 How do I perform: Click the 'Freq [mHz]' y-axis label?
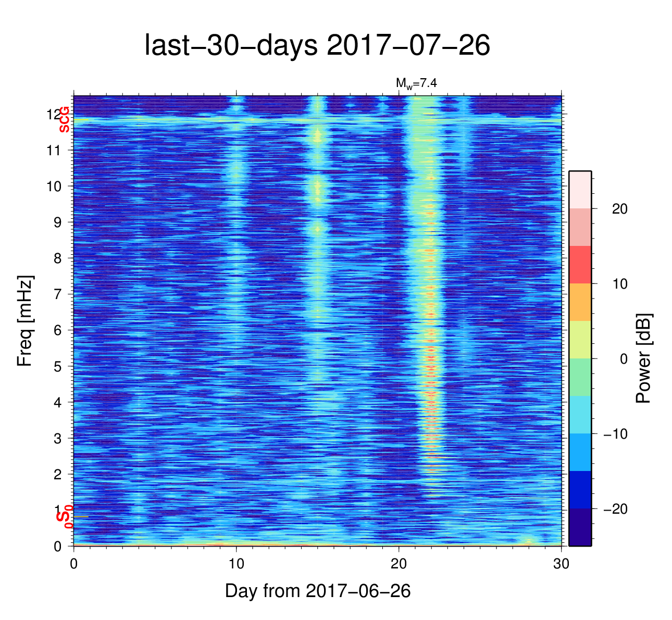pyautogui.click(x=24, y=320)
